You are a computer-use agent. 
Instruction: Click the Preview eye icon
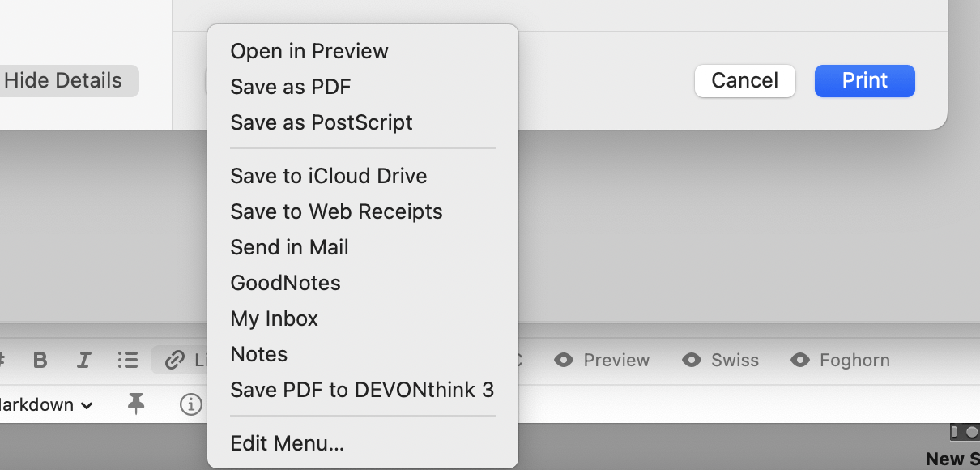coord(565,360)
